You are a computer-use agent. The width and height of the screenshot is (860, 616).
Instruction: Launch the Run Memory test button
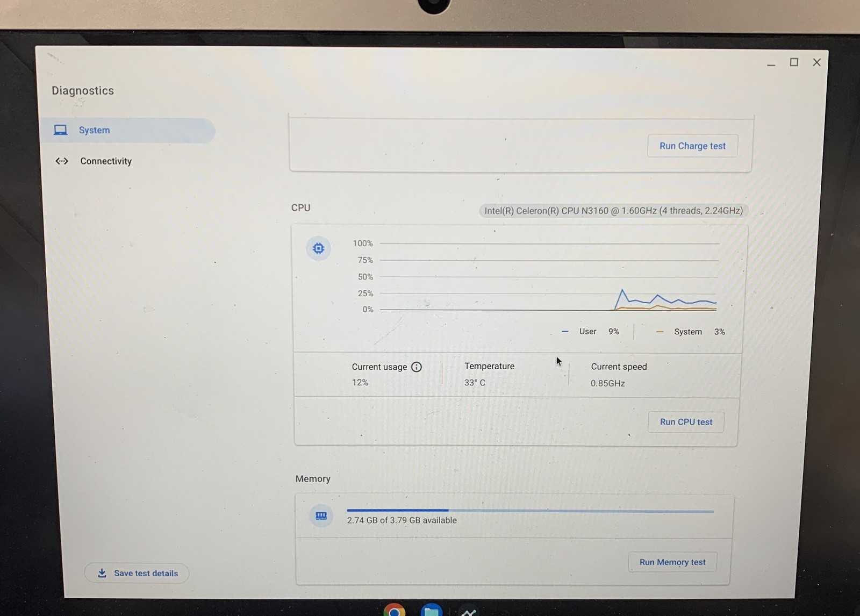tap(672, 562)
